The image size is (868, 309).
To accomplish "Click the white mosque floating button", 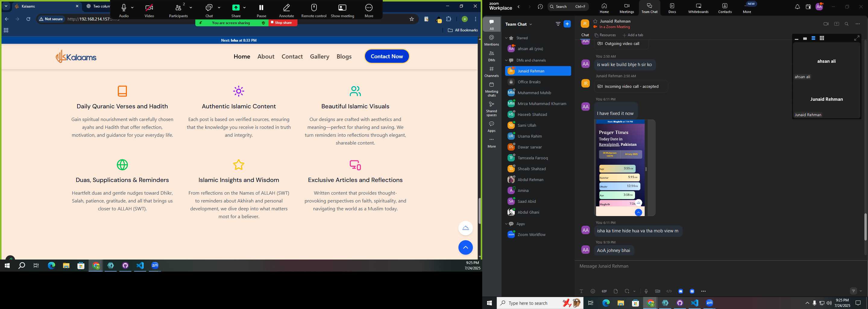I will (465, 228).
